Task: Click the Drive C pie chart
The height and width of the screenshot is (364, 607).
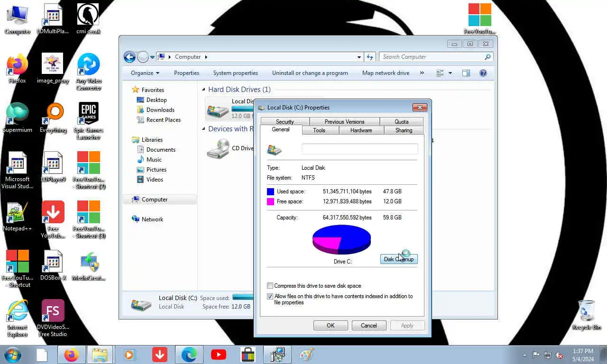Action: pos(341,240)
